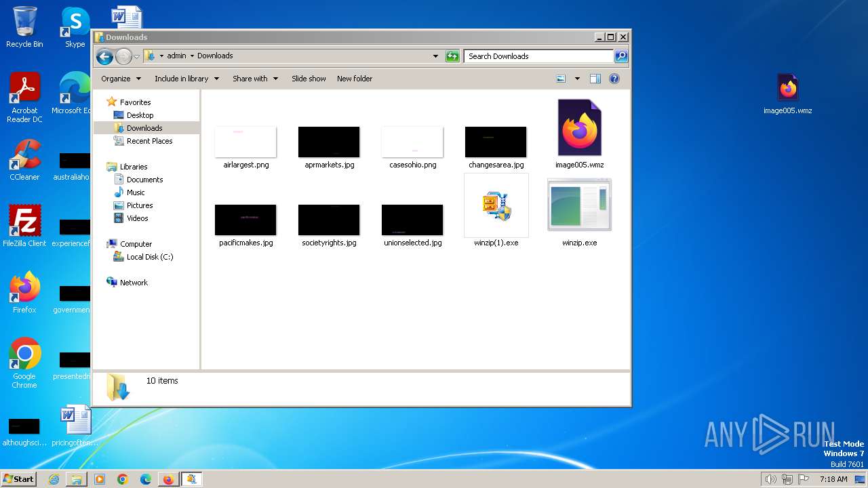Click the Start button
868x488 pixels.
(x=19, y=479)
